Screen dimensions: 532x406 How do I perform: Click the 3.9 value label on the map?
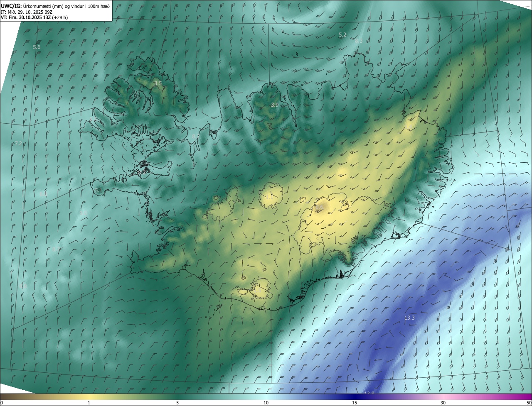(275, 105)
